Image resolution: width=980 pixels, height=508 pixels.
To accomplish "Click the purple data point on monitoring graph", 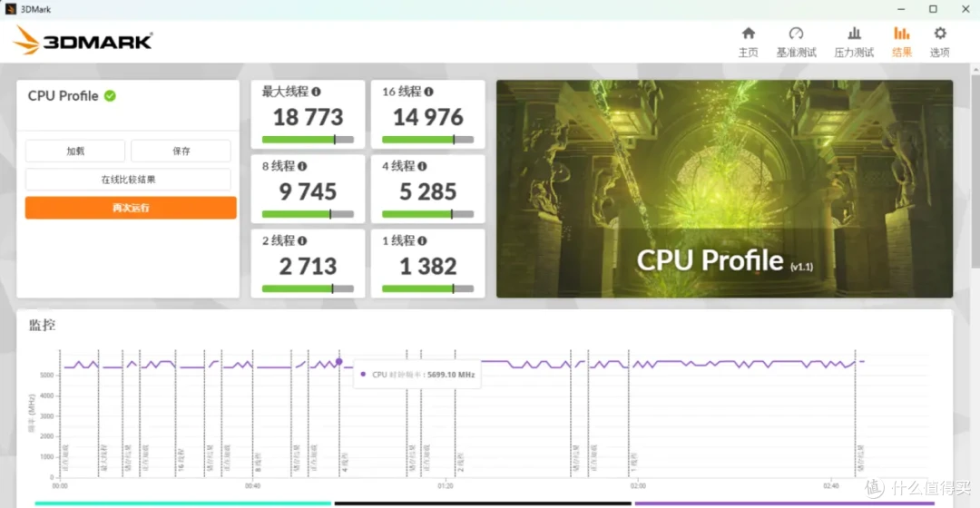I will coord(338,362).
